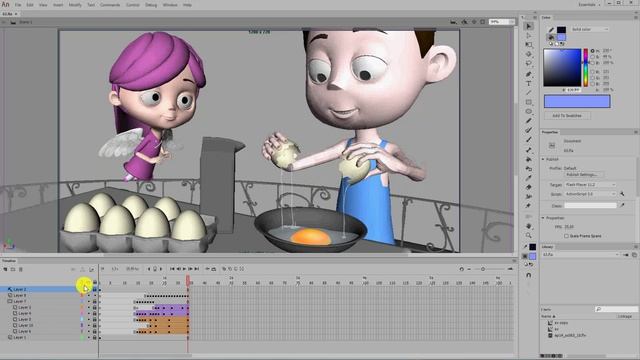Toggle visibility dot of Layer 10
Screen dimensions: 640x360
pos(89,326)
